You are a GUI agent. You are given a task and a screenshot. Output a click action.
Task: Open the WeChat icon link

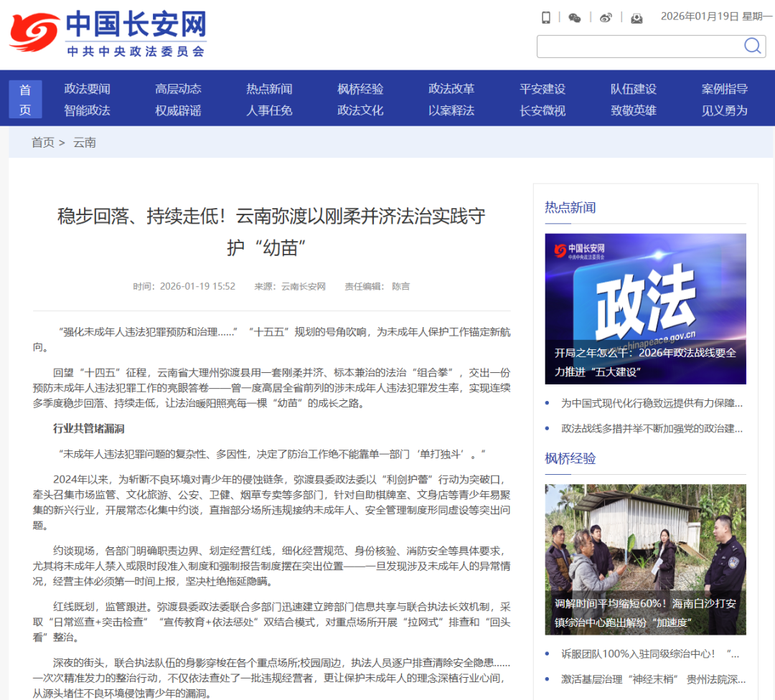[x=575, y=17]
